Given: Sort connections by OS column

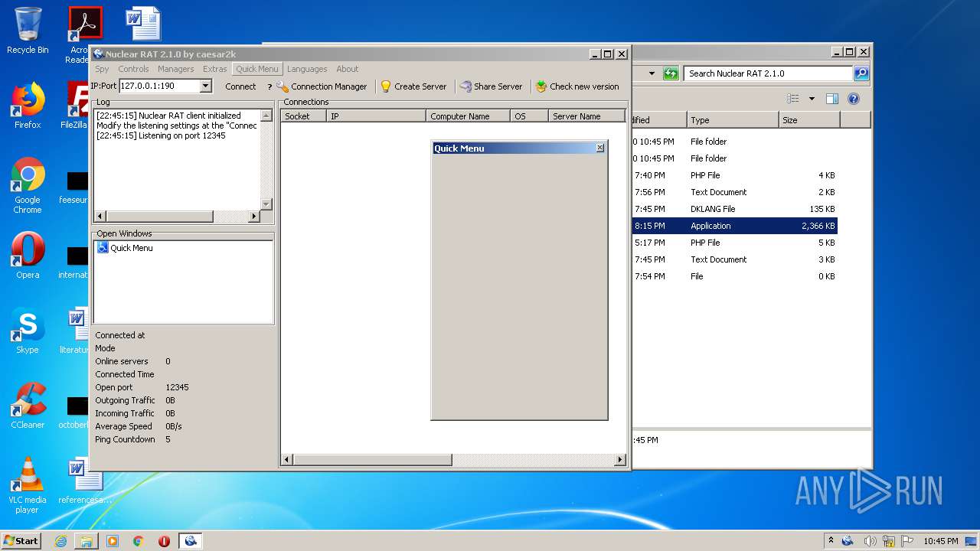Looking at the screenshot, I should coord(529,116).
